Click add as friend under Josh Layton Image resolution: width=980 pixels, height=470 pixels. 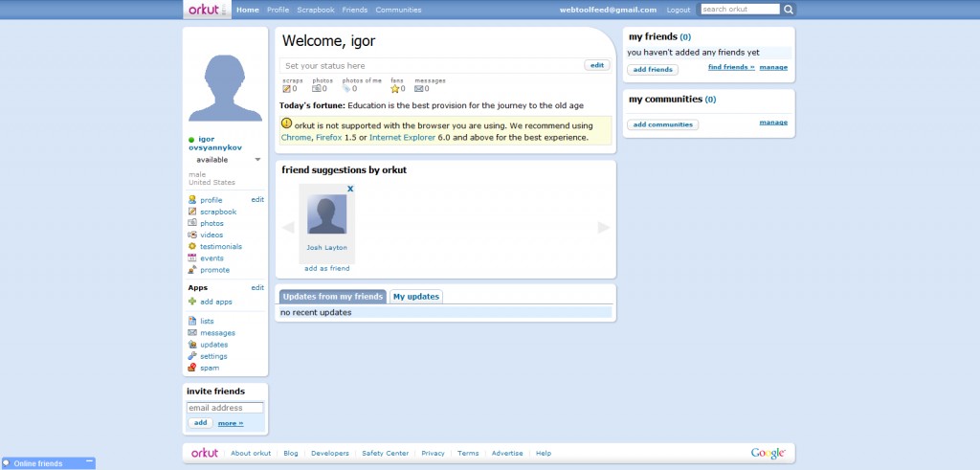[327, 269]
